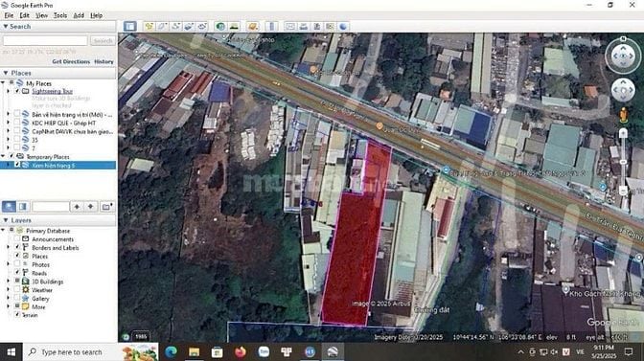The height and width of the screenshot is (361, 644).
Task: Collapse the My Places tree node
Action: [4, 83]
